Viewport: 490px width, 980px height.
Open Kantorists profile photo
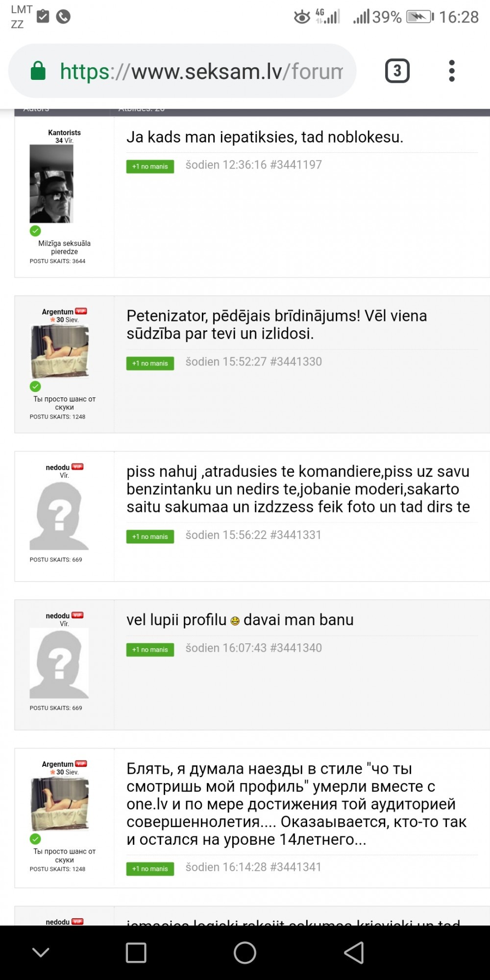coord(51,184)
